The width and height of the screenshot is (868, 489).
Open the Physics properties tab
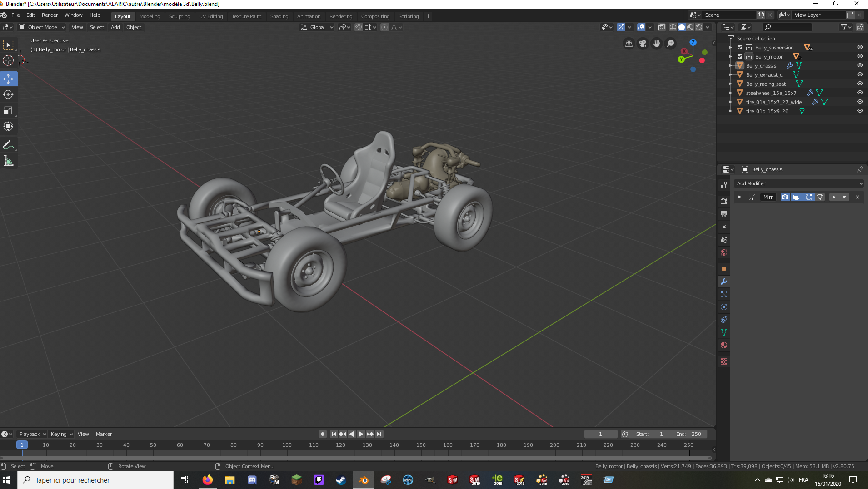[x=724, y=307]
